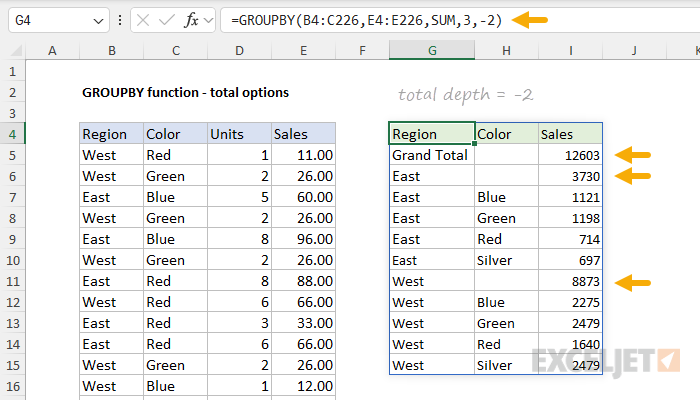Select row 2 header
This screenshot has width=700, height=400.
click(x=12, y=92)
